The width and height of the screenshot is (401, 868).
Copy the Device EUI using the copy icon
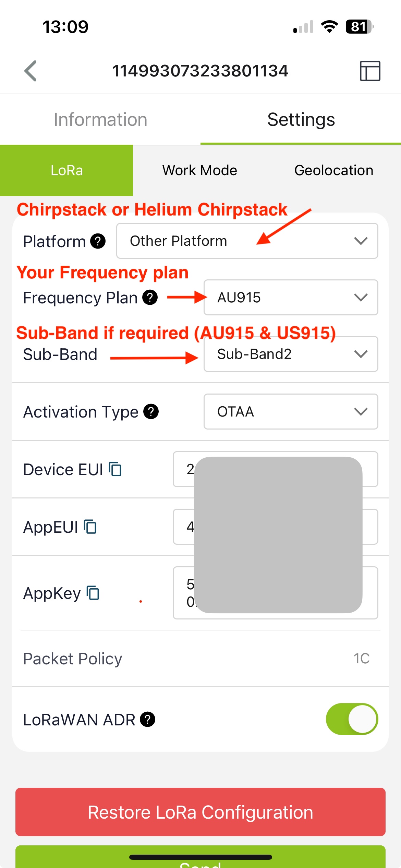click(115, 469)
